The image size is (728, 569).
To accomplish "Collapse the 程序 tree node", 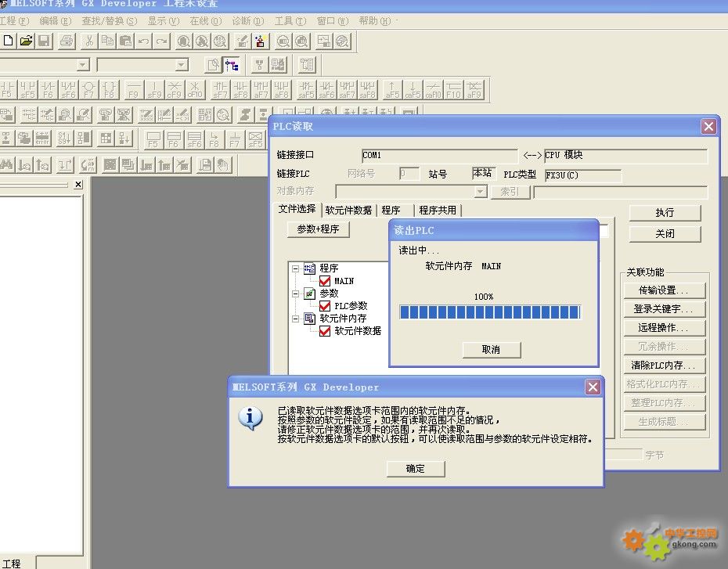I will 296,268.
